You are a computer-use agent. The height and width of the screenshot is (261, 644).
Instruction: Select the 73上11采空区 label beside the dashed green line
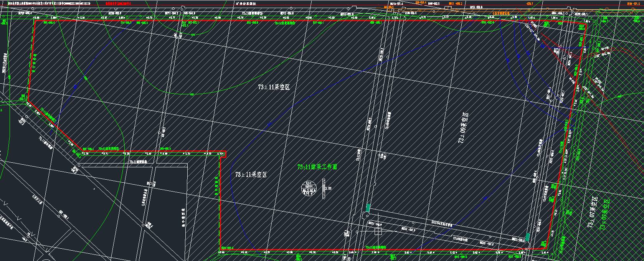point(251,175)
